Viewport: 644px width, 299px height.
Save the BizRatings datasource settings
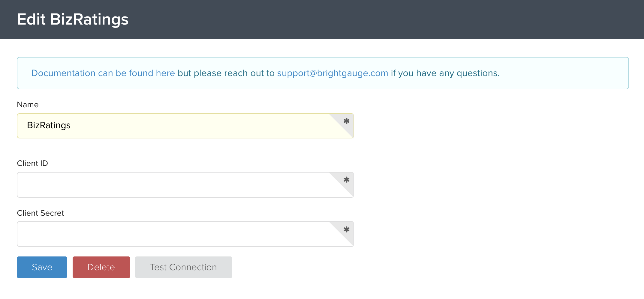[x=42, y=267]
